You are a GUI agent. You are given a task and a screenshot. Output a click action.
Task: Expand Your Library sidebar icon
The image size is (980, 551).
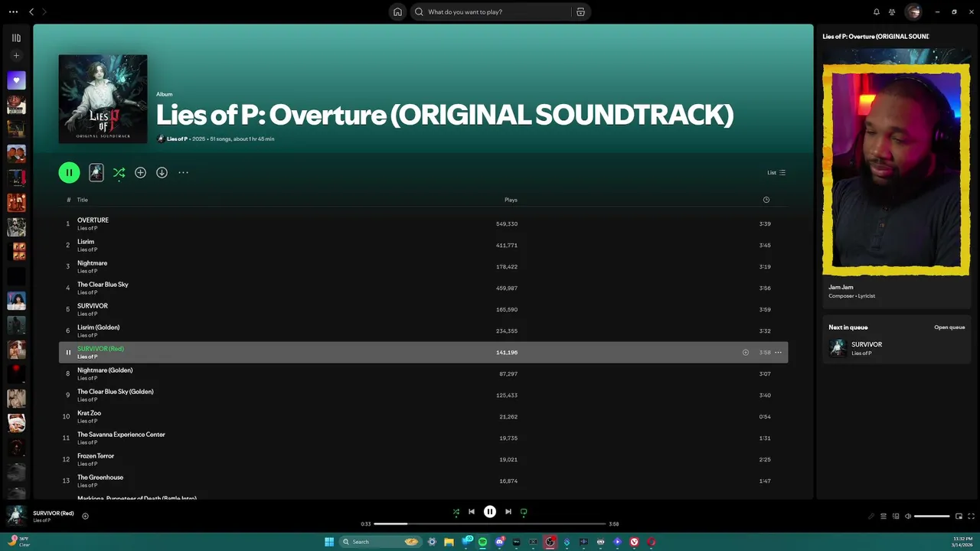click(16, 37)
